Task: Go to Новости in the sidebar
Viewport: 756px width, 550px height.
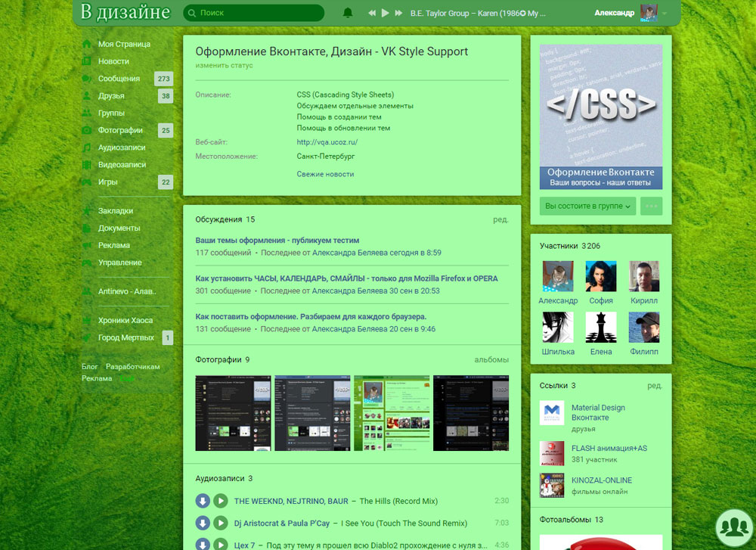Action: 113,61
